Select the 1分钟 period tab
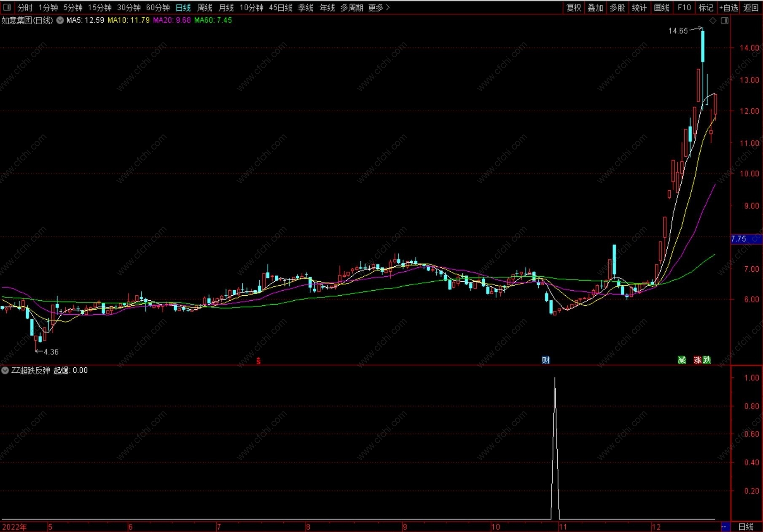The height and width of the screenshot is (532, 763). click(x=48, y=8)
